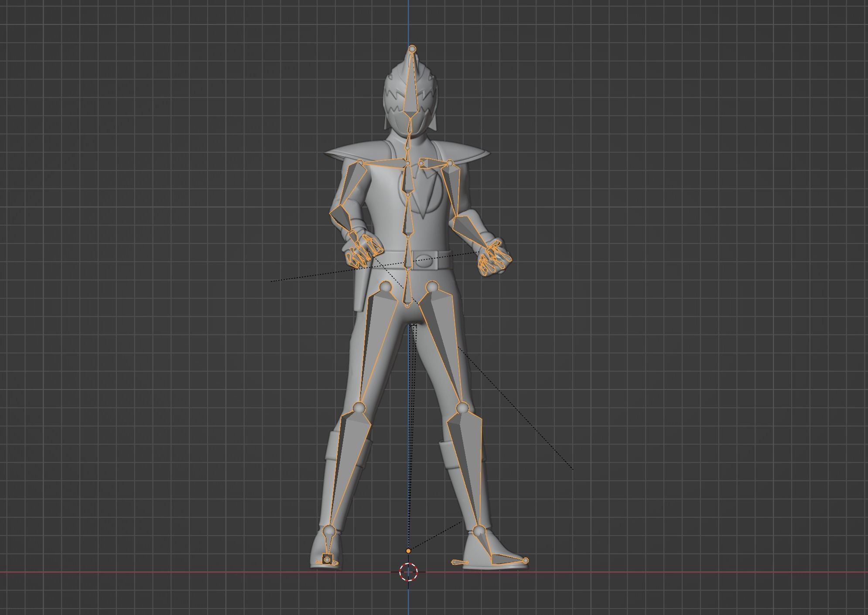
Task: Click the orange origin dot above the 3D cursor
Action: (408, 551)
